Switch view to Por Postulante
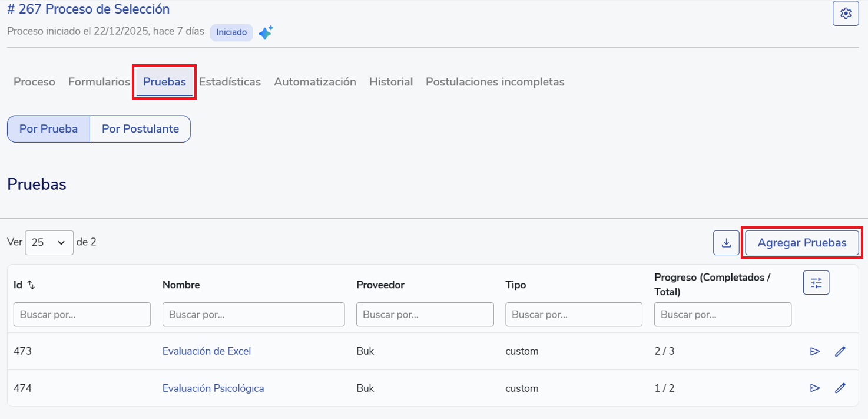This screenshot has height=419, width=868. point(140,129)
